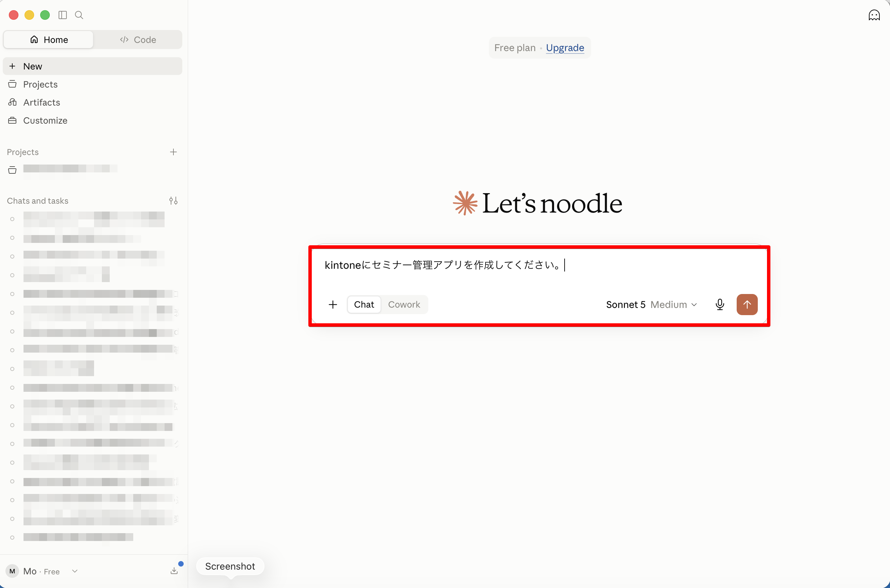Screen dimensions: 890x588
Task: Add a new project with plus icon
Action: tap(173, 152)
